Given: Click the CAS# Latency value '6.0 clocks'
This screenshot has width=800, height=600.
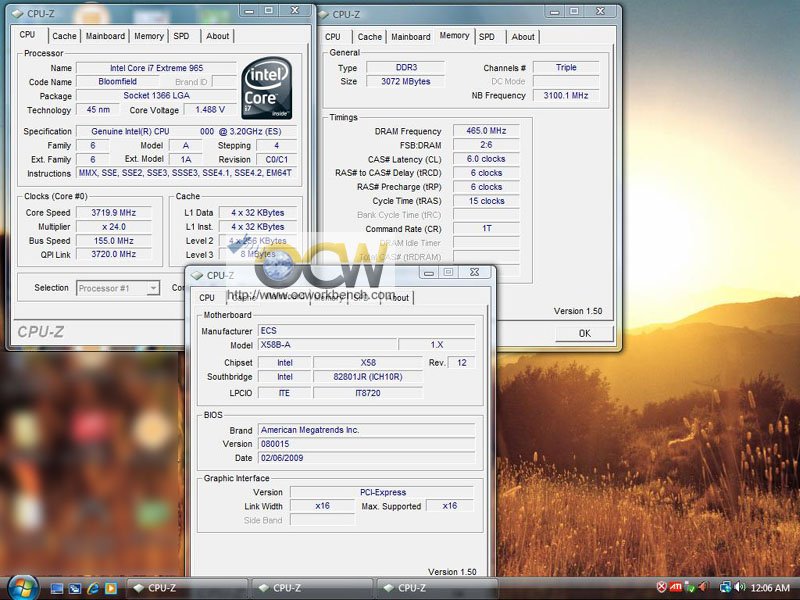Looking at the screenshot, I should 486,159.
